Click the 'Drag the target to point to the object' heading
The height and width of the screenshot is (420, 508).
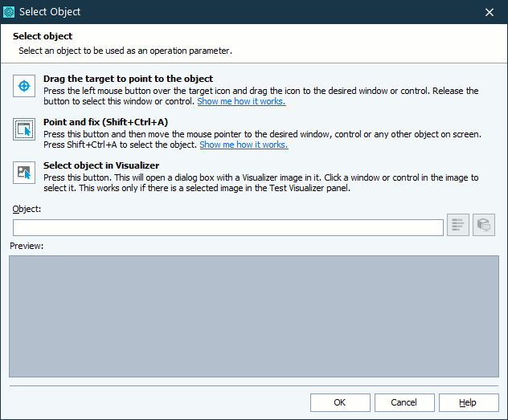coord(128,79)
